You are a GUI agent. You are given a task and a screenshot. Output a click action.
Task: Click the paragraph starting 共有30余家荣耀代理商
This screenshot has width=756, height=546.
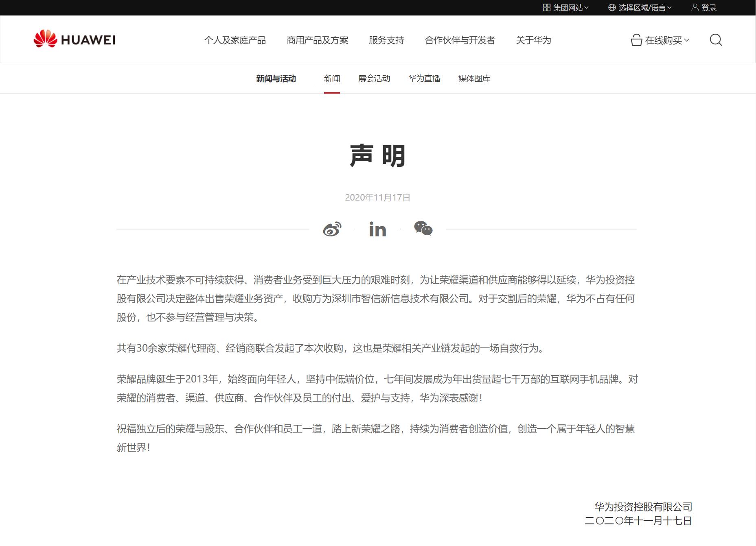(x=331, y=348)
